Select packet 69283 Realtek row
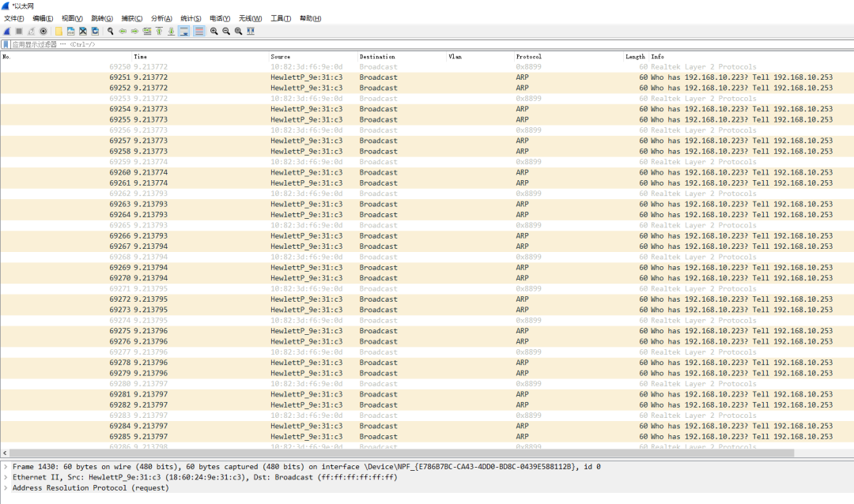 [427, 416]
